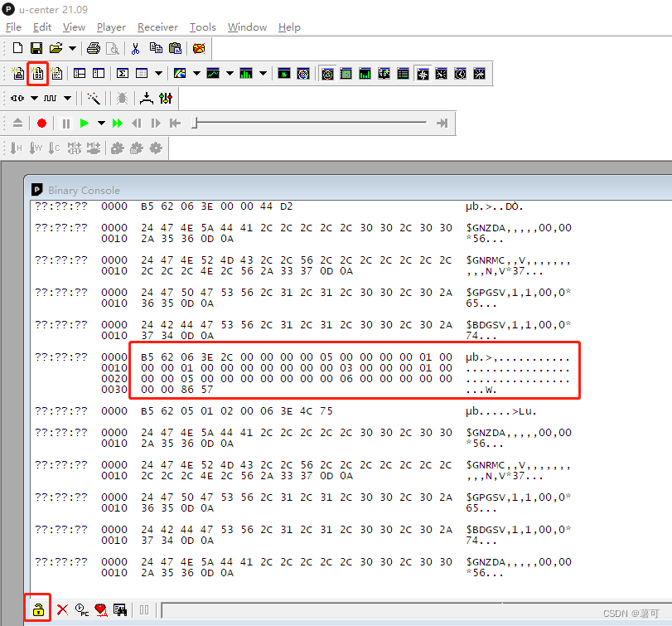Viewport: 672px width, 626px height.
Task: Toggle the satellite level bars docking window
Action: tap(365, 74)
